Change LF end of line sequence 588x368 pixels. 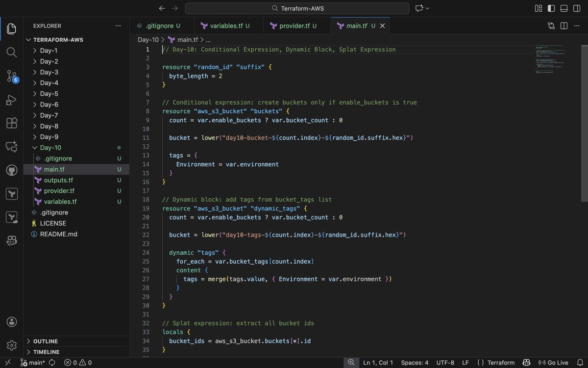465,363
